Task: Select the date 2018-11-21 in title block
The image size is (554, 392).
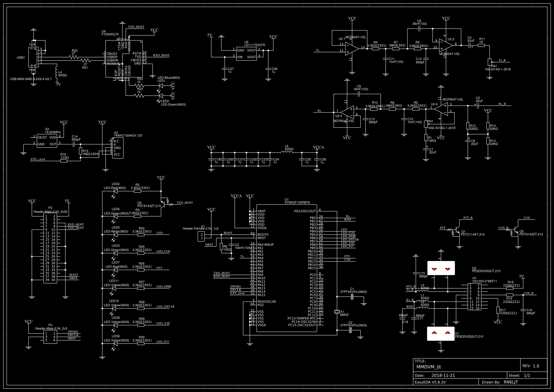Action: click(x=443, y=375)
